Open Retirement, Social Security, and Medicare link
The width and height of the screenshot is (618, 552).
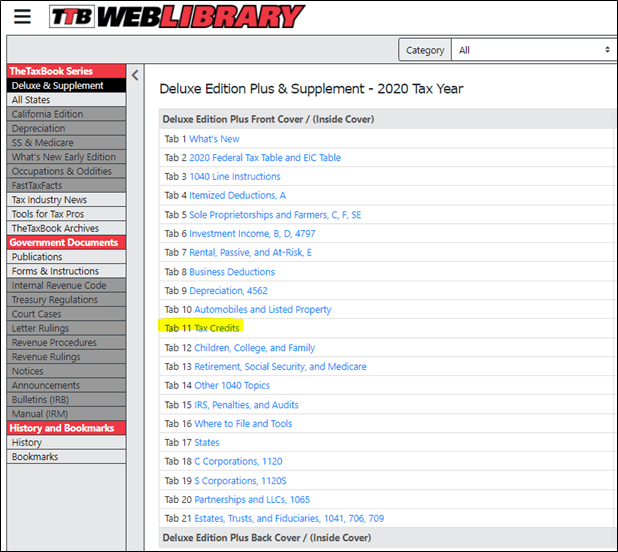point(280,367)
